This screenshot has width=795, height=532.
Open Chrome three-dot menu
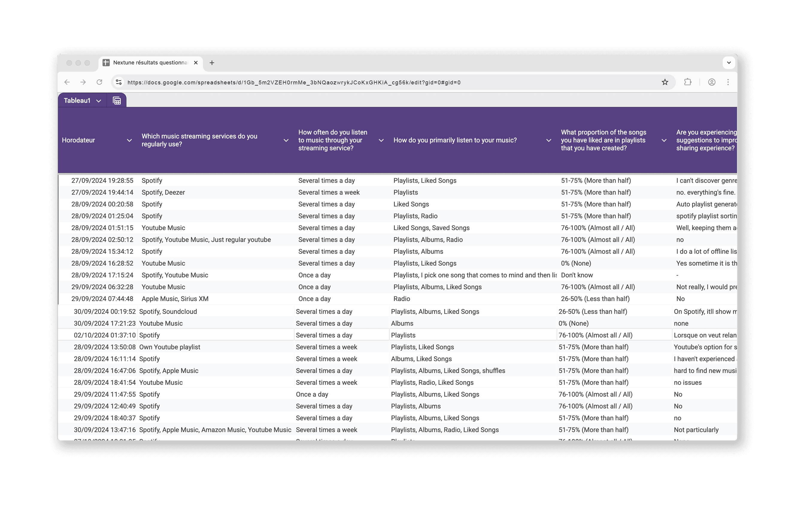click(728, 82)
